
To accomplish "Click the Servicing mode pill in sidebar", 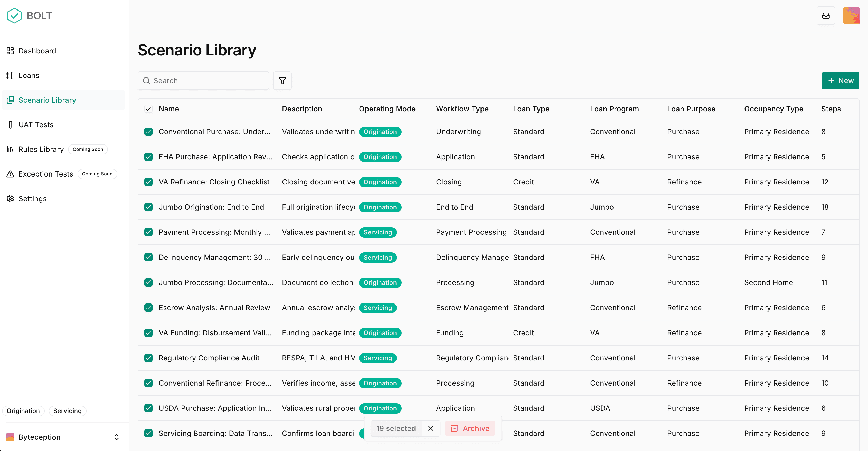I will [x=67, y=411].
